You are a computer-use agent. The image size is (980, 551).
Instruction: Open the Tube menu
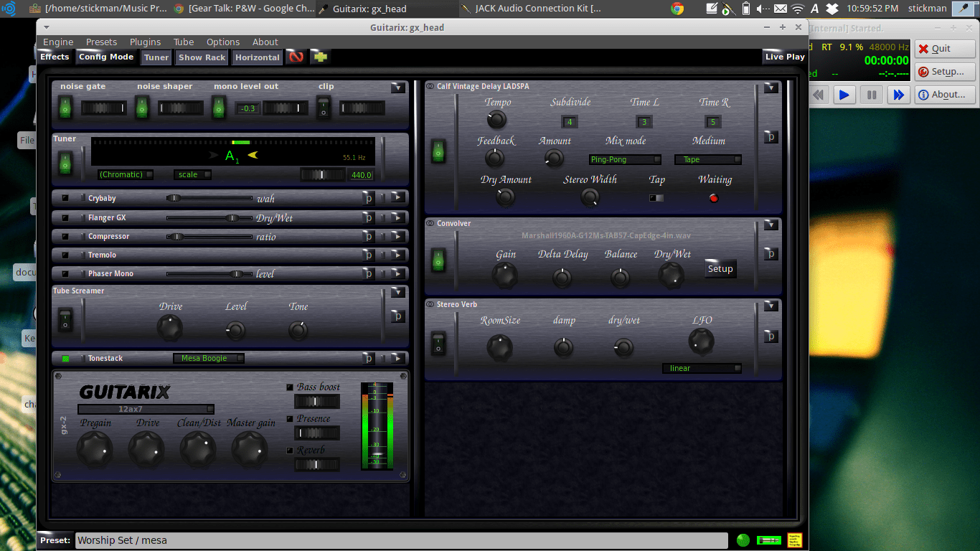pyautogui.click(x=183, y=42)
